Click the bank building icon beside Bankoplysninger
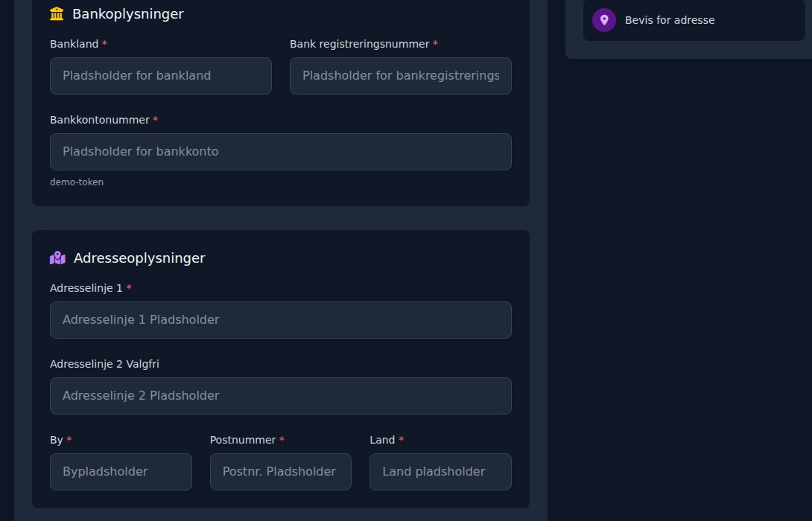 57,14
